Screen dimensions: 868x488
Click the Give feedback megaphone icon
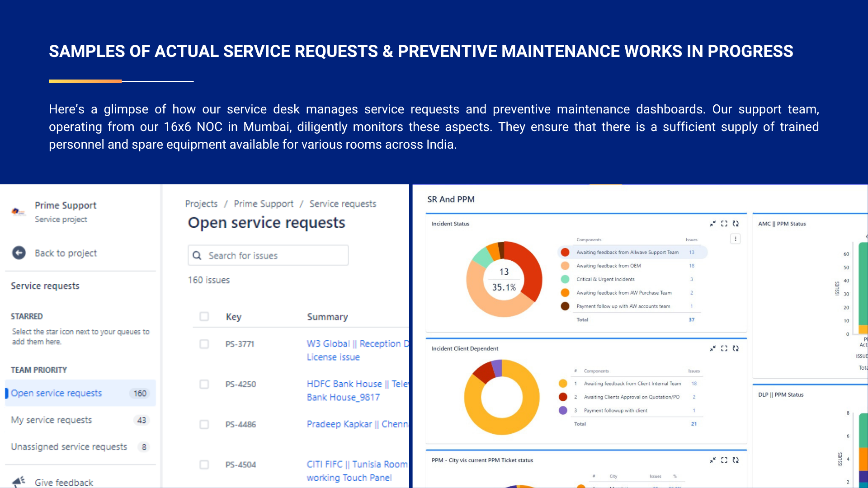[19, 482]
